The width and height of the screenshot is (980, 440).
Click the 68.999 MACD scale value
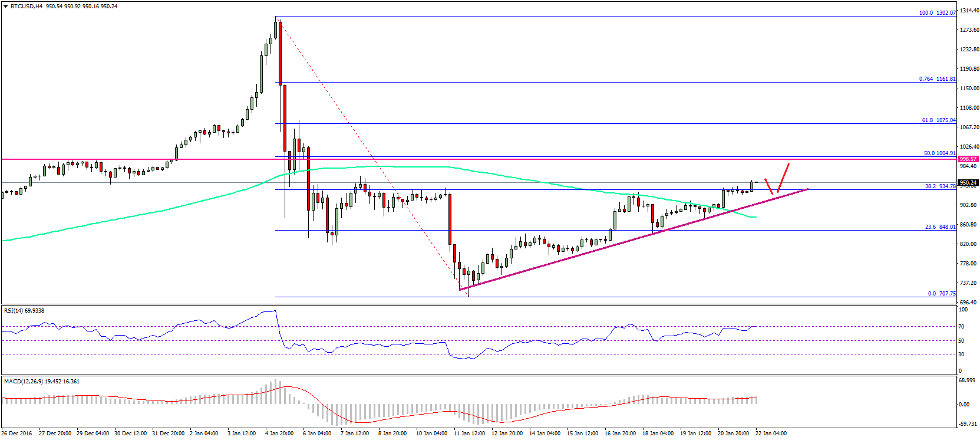pyautogui.click(x=968, y=380)
